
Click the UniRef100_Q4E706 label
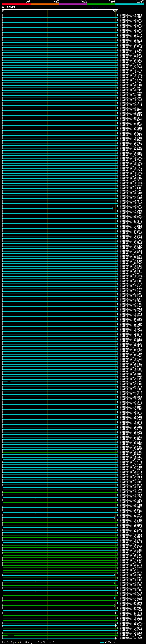(131, 530)
